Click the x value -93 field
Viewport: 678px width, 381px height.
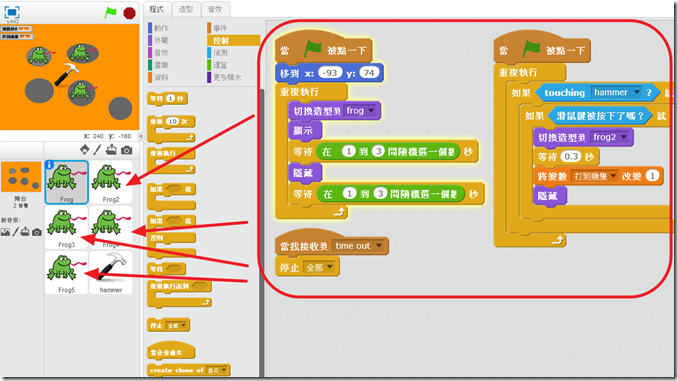pyautogui.click(x=330, y=73)
